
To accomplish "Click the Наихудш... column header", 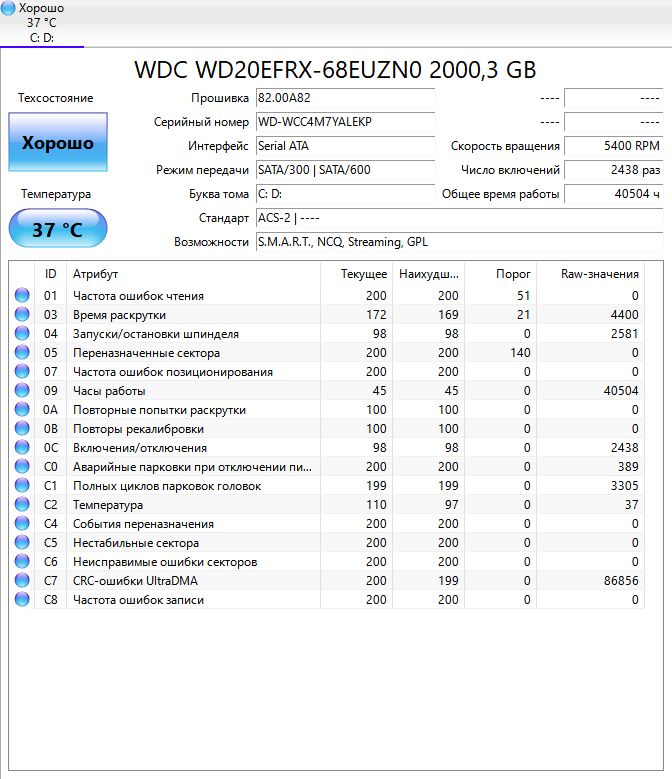I will [x=429, y=274].
